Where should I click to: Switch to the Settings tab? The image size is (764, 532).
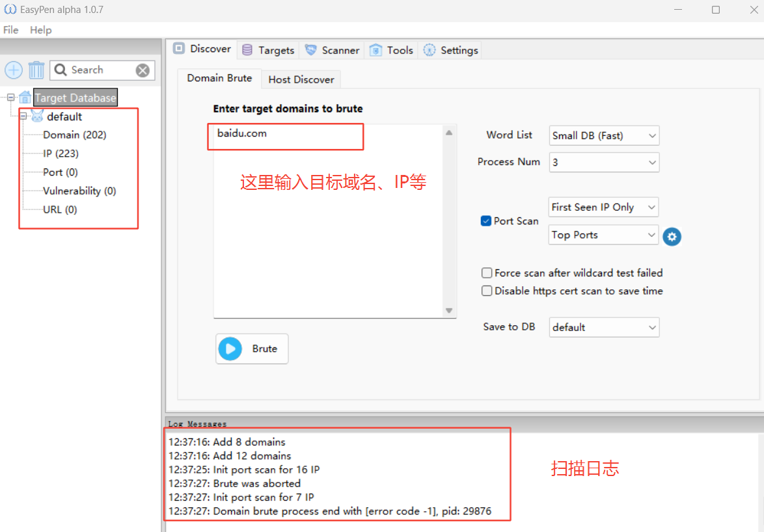tap(451, 50)
